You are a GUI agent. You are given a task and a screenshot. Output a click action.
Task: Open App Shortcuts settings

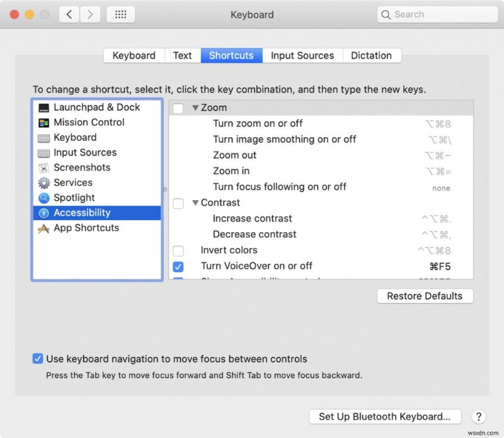tap(85, 228)
